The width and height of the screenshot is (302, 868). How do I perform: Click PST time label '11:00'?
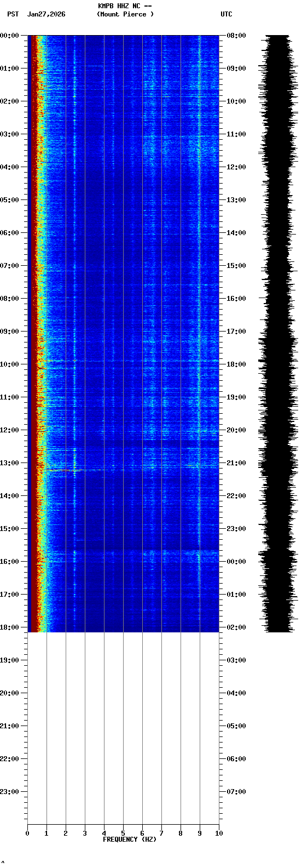(x=9, y=397)
